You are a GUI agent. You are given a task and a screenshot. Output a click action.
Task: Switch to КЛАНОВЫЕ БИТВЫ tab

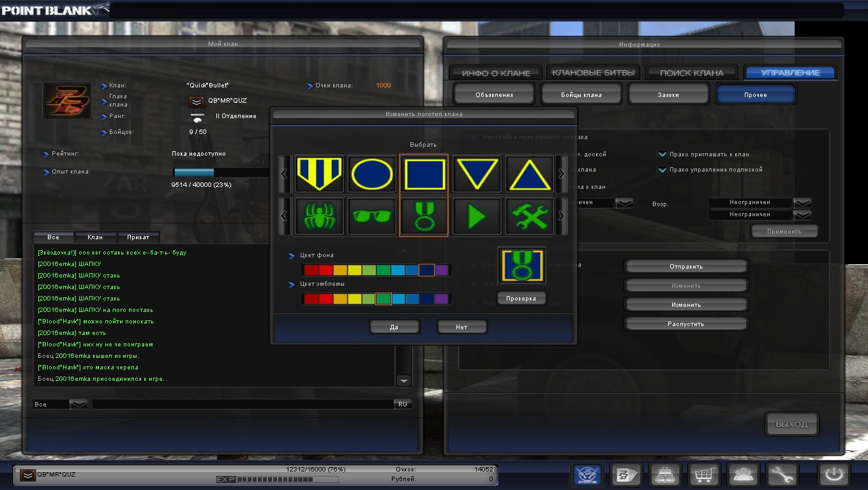tap(593, 72)
